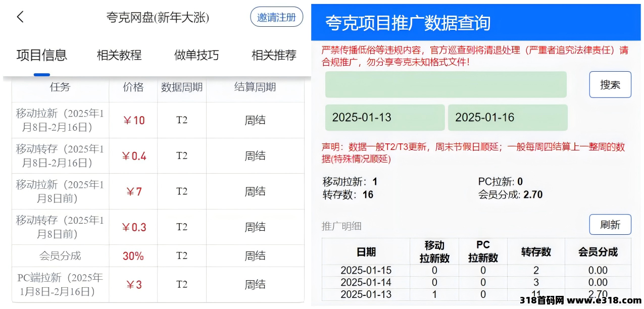Click the ￥3 price
The image size is (644, 309).
point(133,285)
